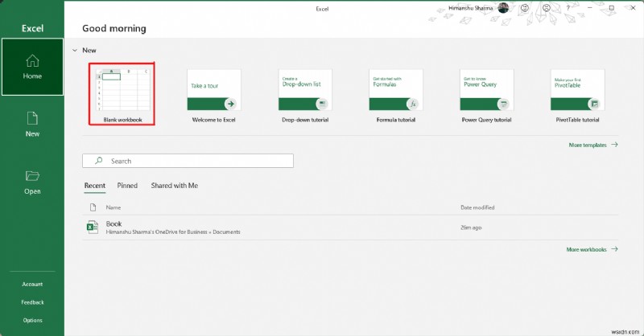The height and width of the screenshot is (336, 644).
Task: Open the Formula tutorial template
Action: click(x=396, y=96)
